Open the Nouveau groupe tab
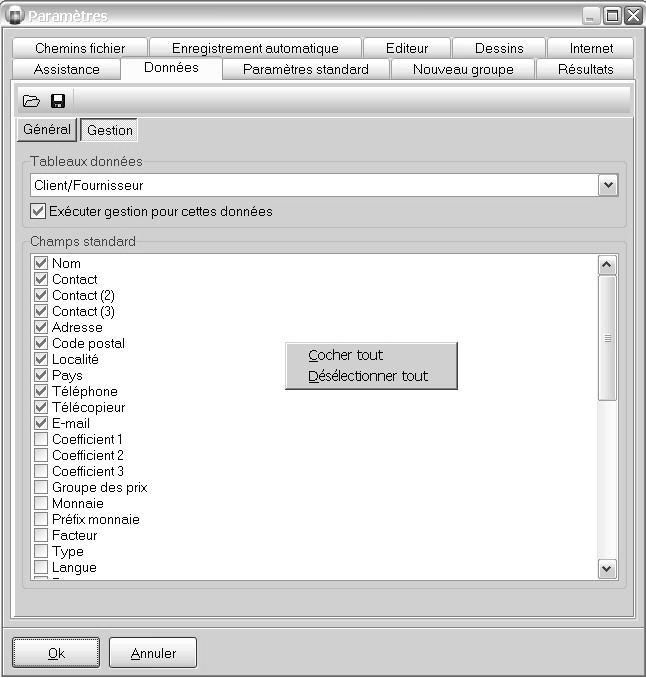Viewport: 646px width, 678px height. tap(463, 69)
